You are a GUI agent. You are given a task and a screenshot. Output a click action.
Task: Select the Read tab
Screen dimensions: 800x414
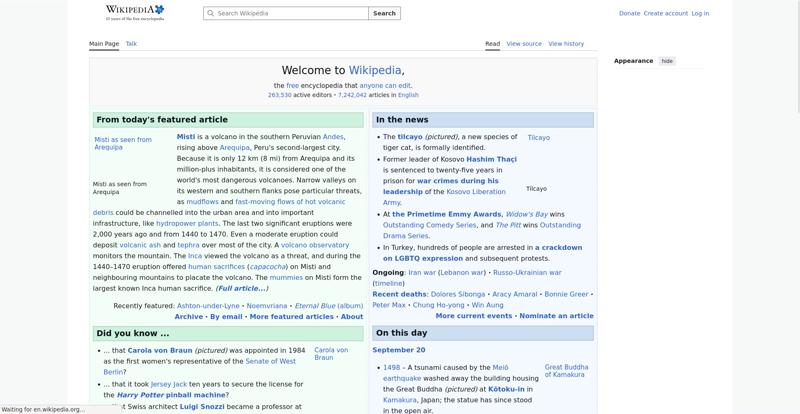(492, 44)
